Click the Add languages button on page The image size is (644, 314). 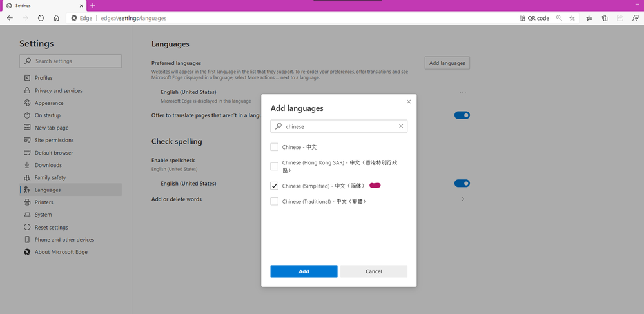point(447,63)
